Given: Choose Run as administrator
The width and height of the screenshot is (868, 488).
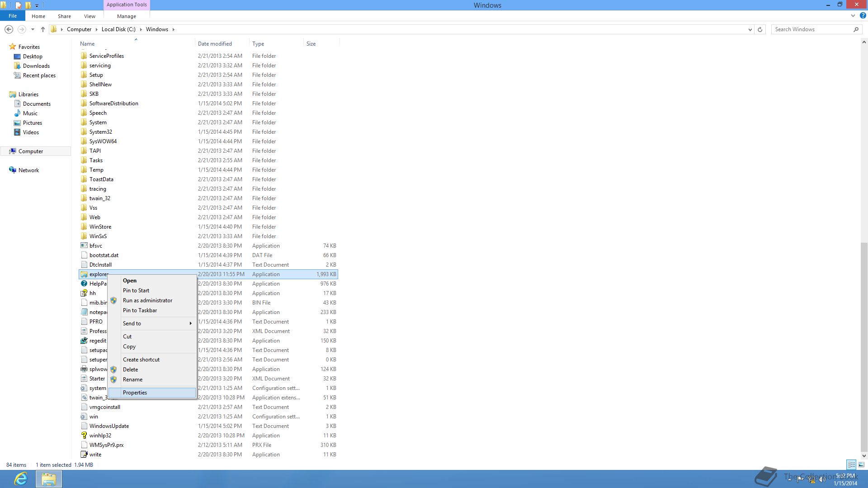Looking at the screenshot, I should (x=152, y=300).
